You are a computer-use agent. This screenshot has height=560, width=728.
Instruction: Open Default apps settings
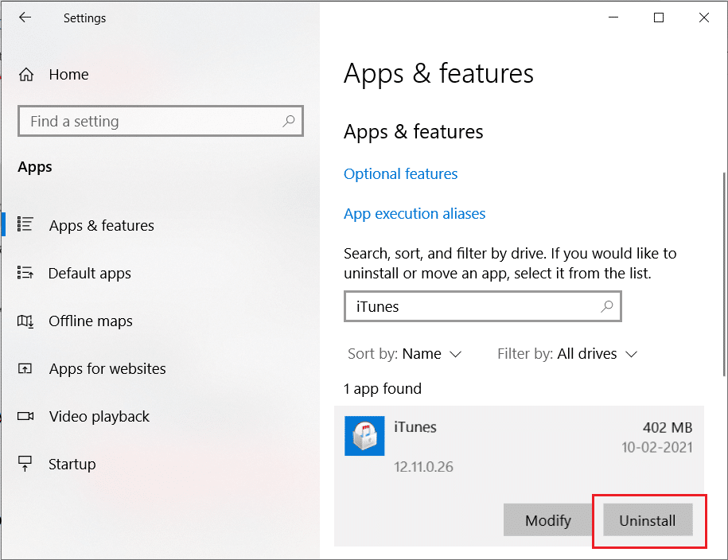coord(90,273)
